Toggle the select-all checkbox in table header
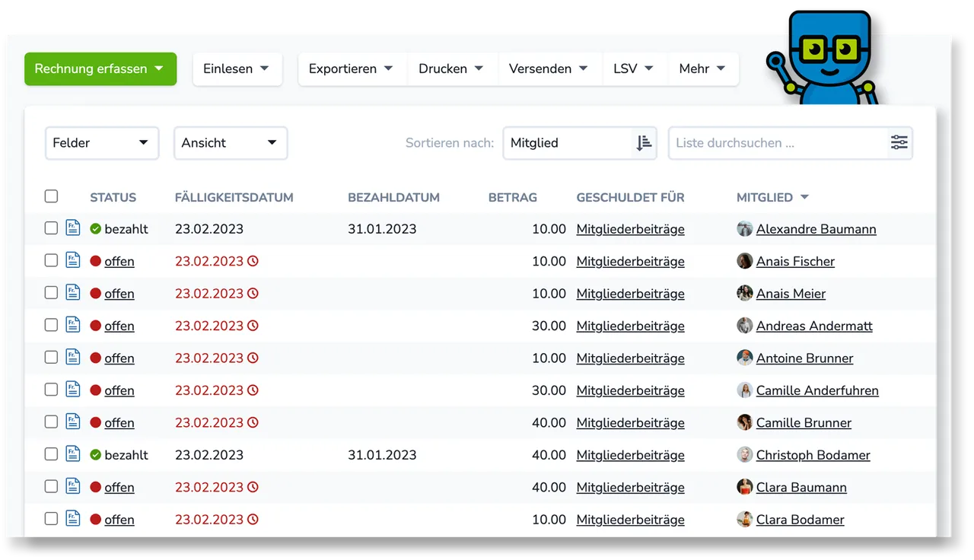This screenshot has width=974, height=560. [x=51, y=196]
